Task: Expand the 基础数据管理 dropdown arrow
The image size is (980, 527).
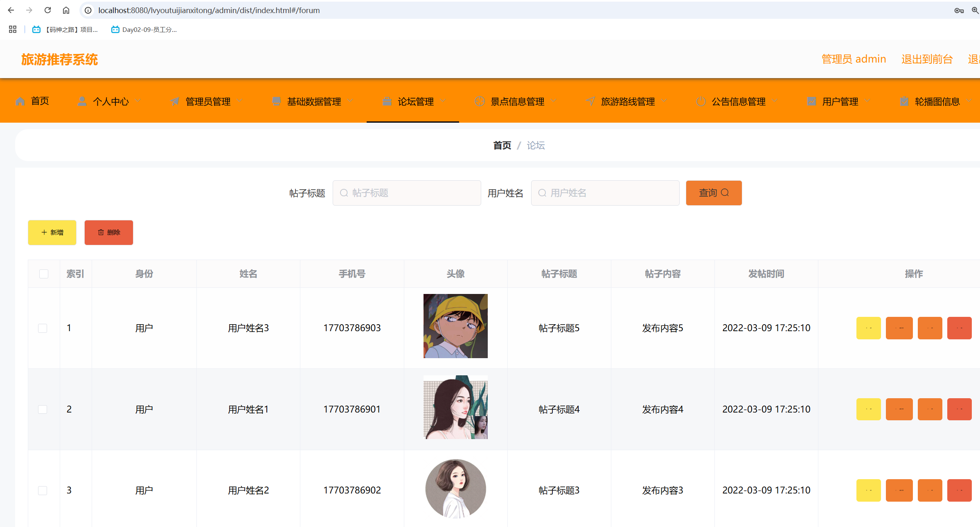Action: 350,101
